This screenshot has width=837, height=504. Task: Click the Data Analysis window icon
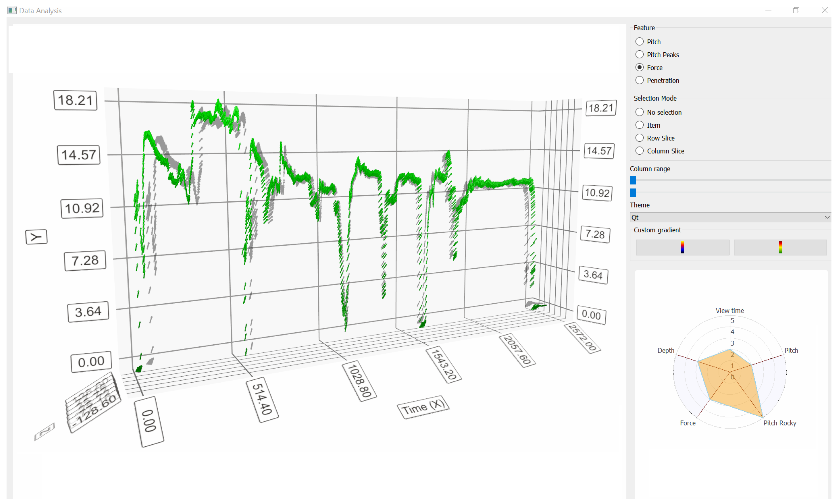click(12, 11)
